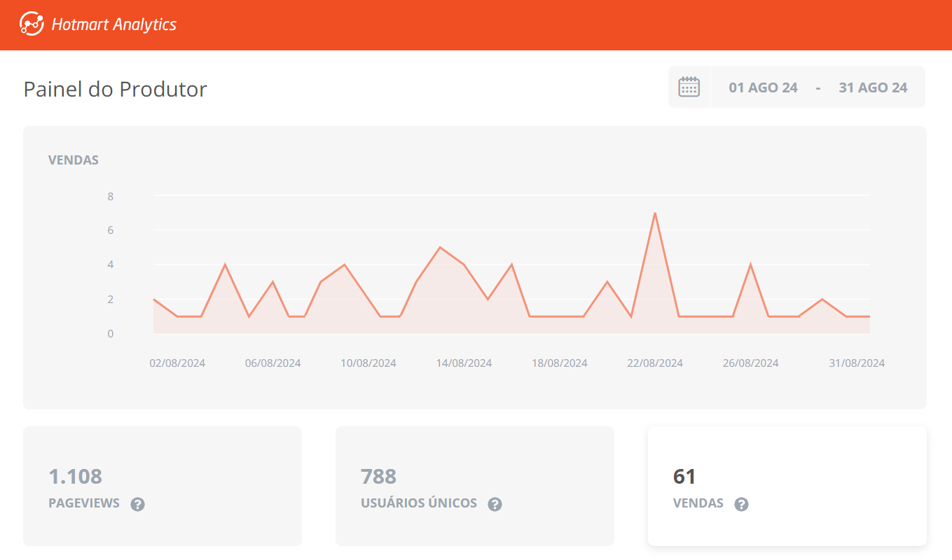Click the 788 unique users number
The height and width of the screenshot is (560, 952).
tap(378, 476)
